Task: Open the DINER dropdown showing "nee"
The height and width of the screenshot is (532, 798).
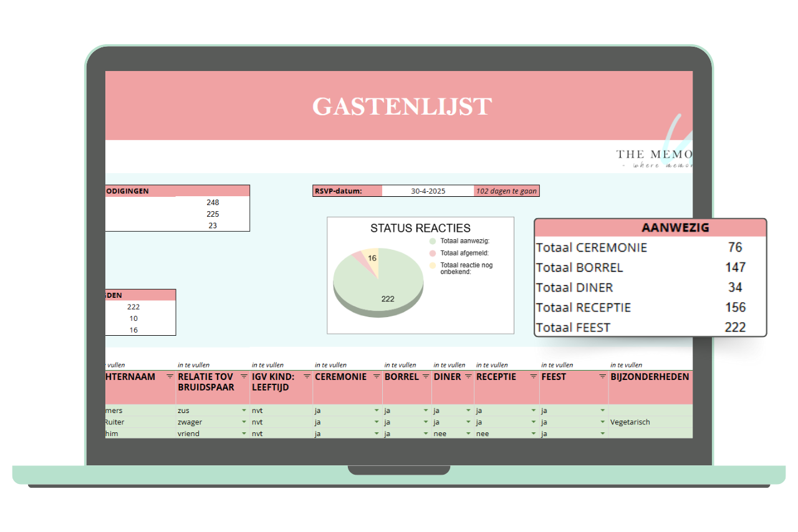Action: tap(468, 434)
